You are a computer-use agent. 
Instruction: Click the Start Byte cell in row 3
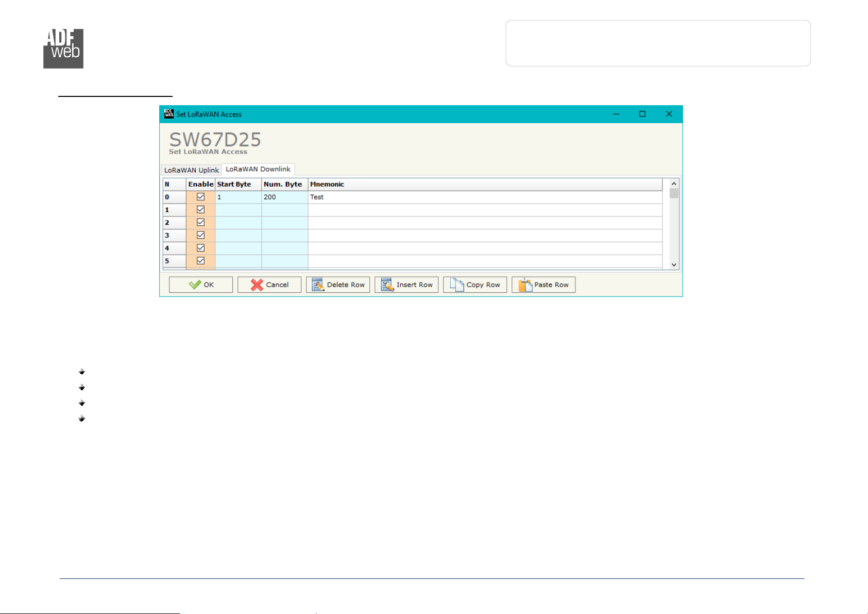point(239,235)
